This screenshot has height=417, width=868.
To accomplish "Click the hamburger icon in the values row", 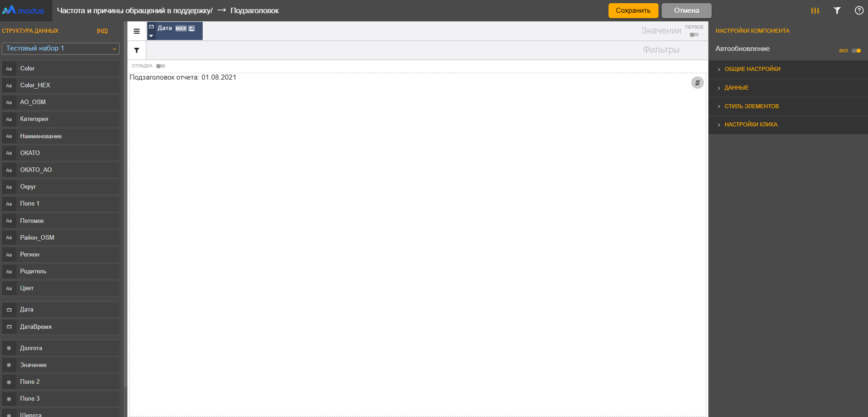I will (x=137, y=31).
